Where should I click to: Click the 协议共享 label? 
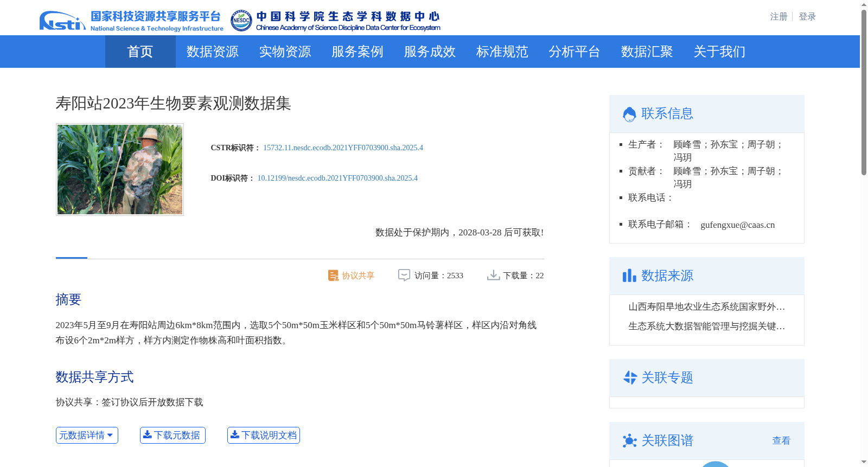[x=358, y=276]
